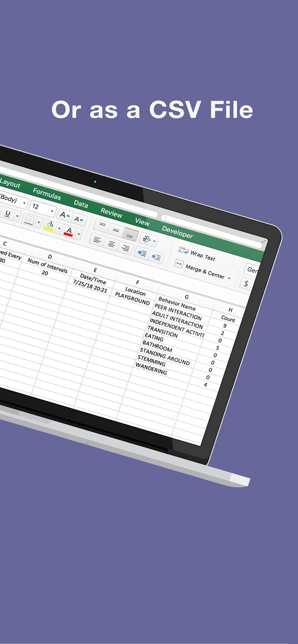Open the underline style dropdown arrow
This screenshot has width=298, height=644.
pyautogui.click(x=17, y=216)
